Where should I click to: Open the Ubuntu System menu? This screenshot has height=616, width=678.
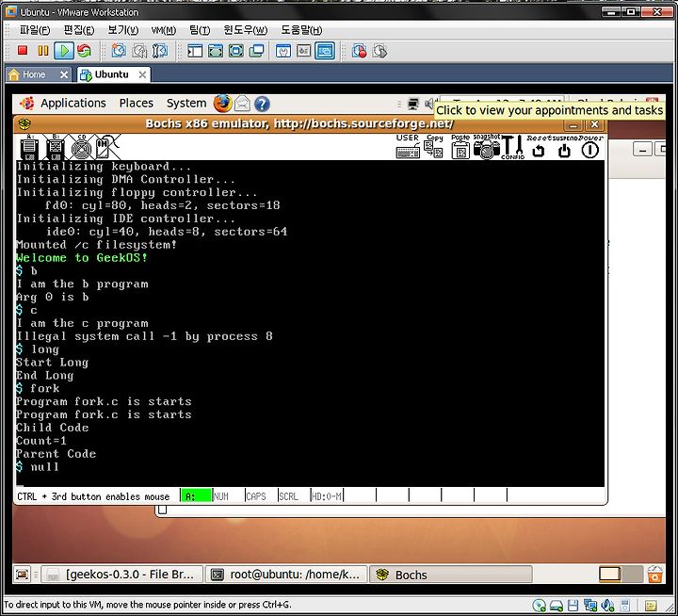186,104
